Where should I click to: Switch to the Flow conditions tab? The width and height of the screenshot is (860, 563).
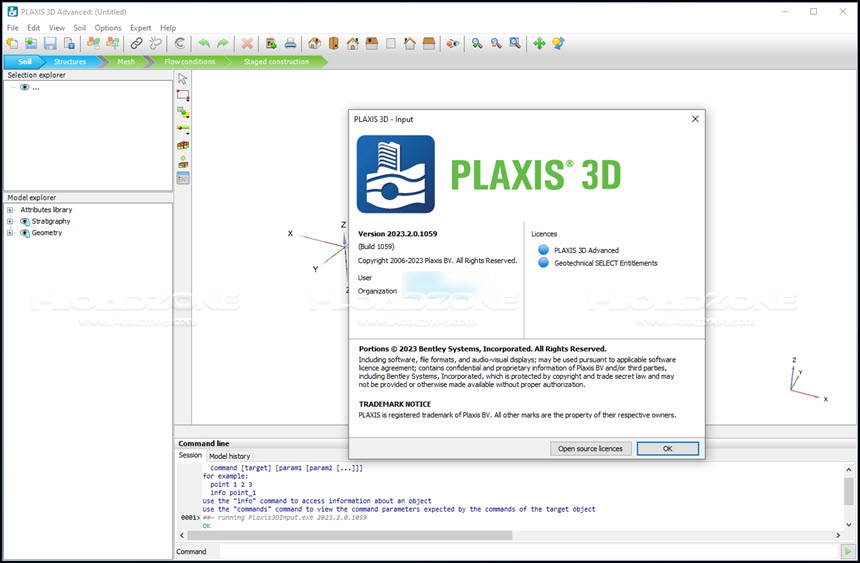click(189, 61)
